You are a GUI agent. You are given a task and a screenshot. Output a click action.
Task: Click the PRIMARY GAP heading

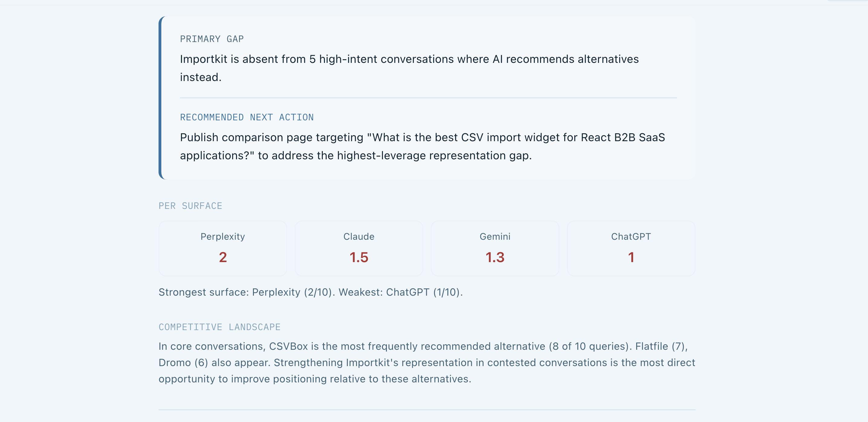[212, 39]
